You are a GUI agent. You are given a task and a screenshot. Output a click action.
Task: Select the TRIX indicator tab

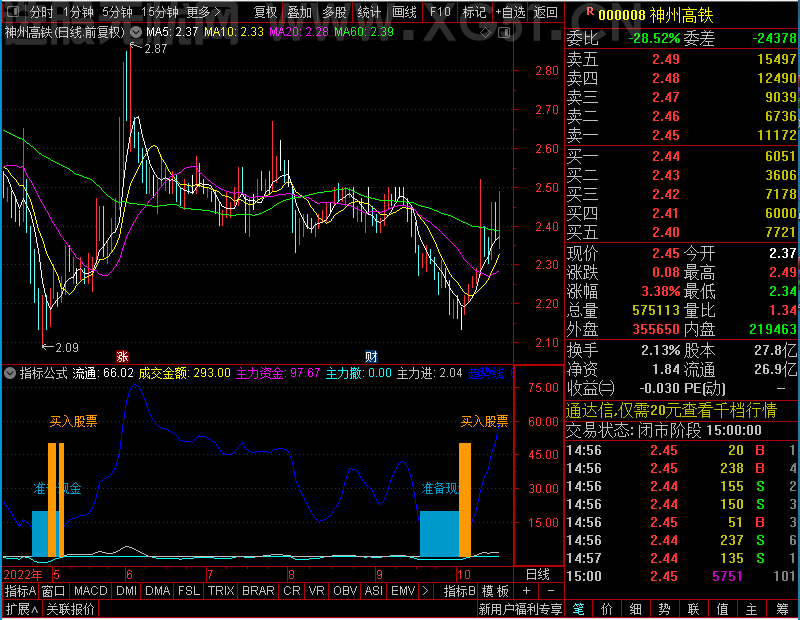221,591
